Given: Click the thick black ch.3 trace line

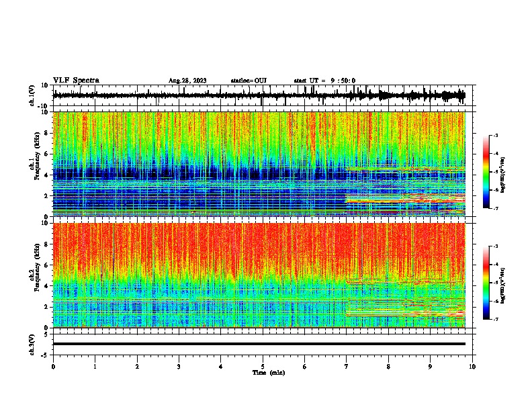Looking at the screenshot, I should [259, 344].
